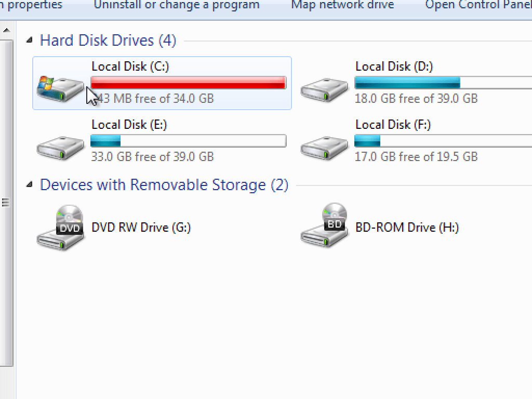Click the Local Disk (E:) drive icon
Image resolution: width=532 pixels, height=399 pixels.
tap(60, 148)
